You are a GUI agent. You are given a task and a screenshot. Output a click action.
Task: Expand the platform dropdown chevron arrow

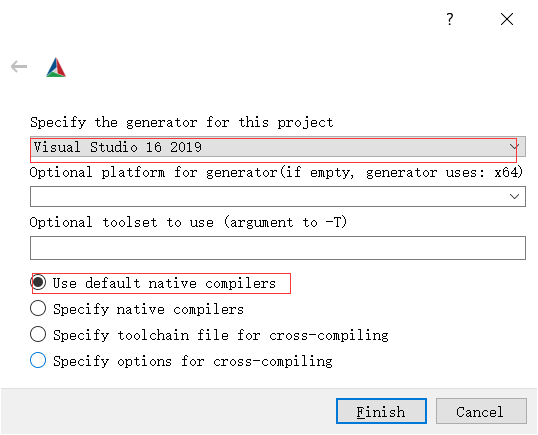click(x=514, y=197)
